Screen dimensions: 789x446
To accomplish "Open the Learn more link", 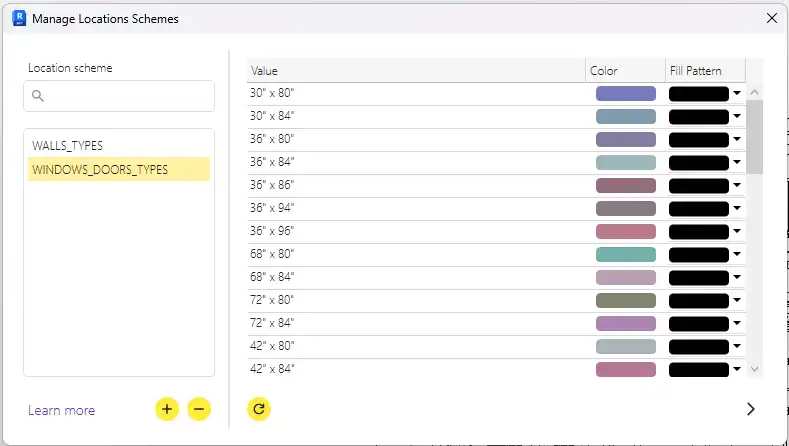I will 62,410.
